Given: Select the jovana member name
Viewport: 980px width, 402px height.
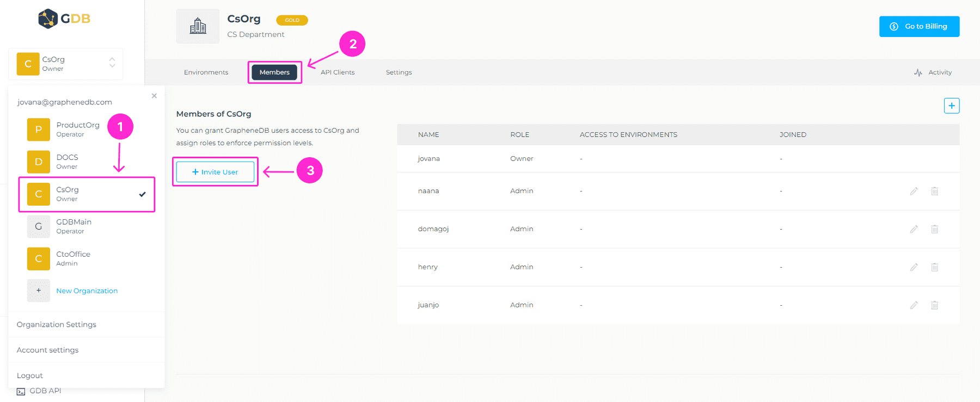Looking at the screenshot, I should point(429,159).
